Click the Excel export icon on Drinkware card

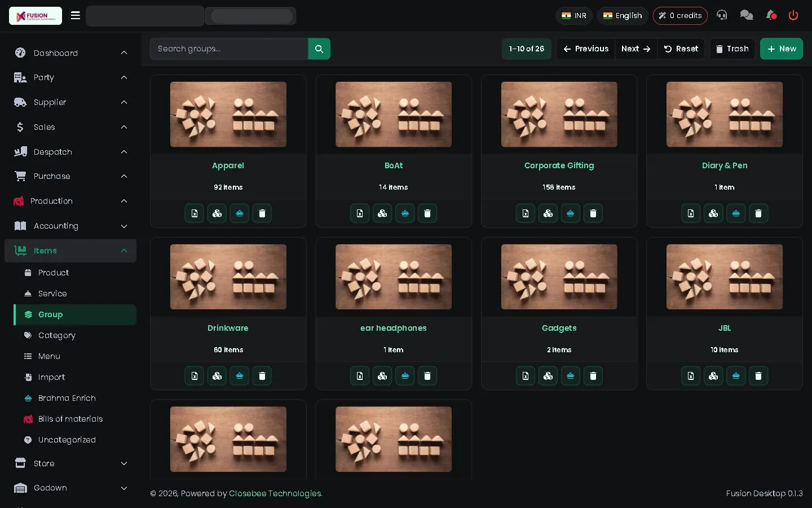click(x=195, y=376)
